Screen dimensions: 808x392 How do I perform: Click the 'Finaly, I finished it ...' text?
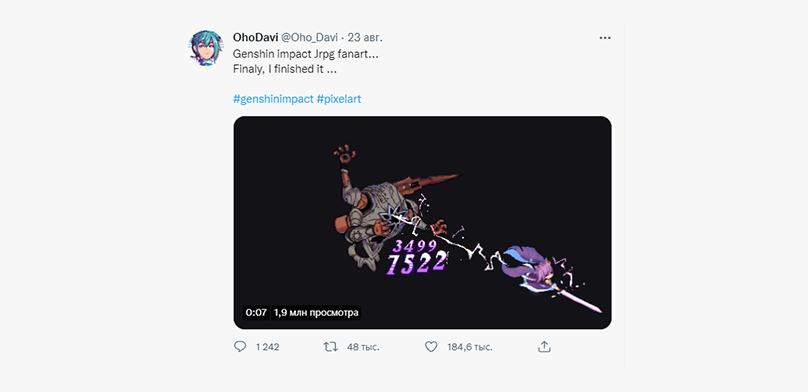(x=285, y=69)
